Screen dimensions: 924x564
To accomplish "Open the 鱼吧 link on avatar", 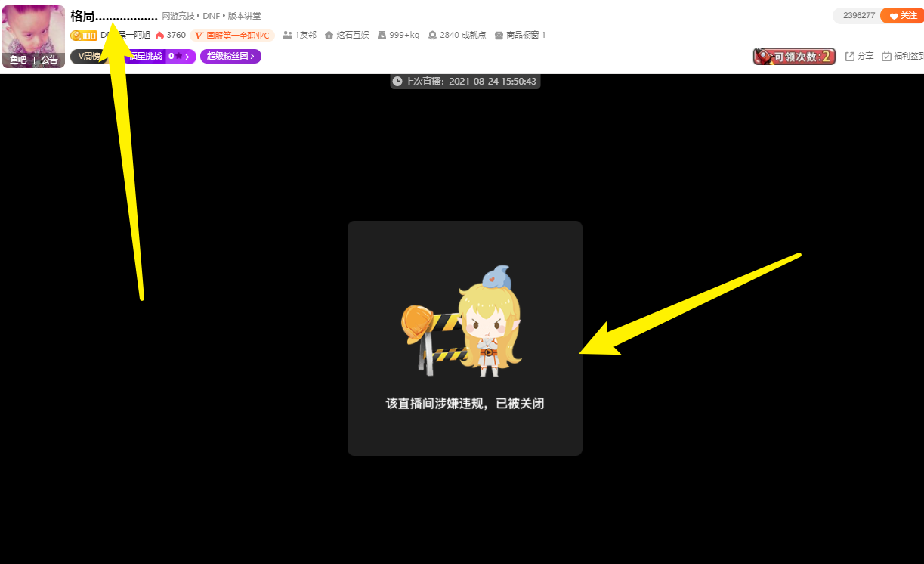I will tap(18, 60).
